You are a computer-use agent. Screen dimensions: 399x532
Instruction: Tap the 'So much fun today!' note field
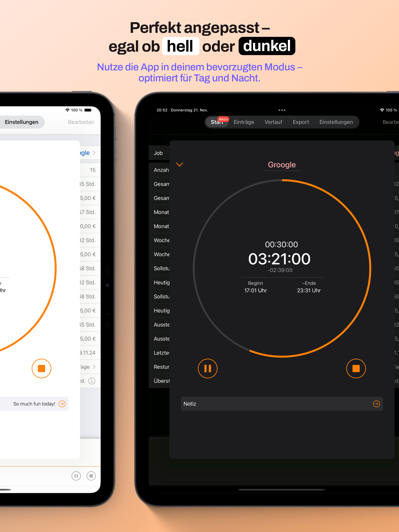point(34,404)
